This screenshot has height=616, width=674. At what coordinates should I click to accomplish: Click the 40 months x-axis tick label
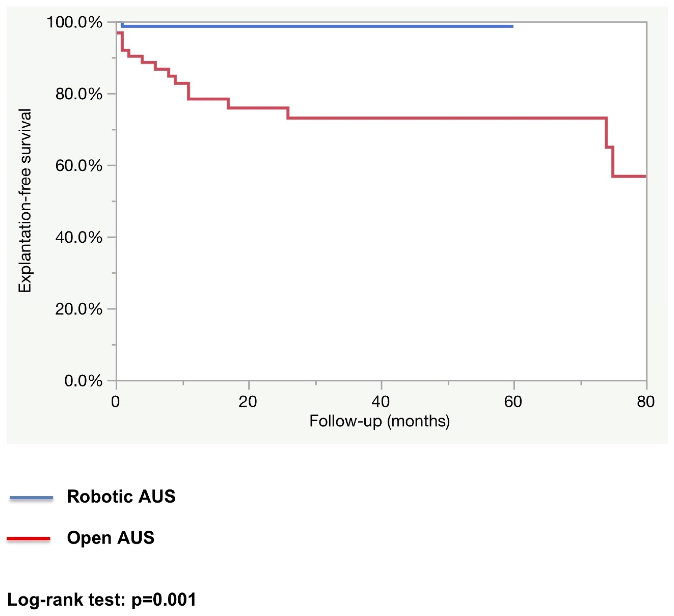point(381,401)
